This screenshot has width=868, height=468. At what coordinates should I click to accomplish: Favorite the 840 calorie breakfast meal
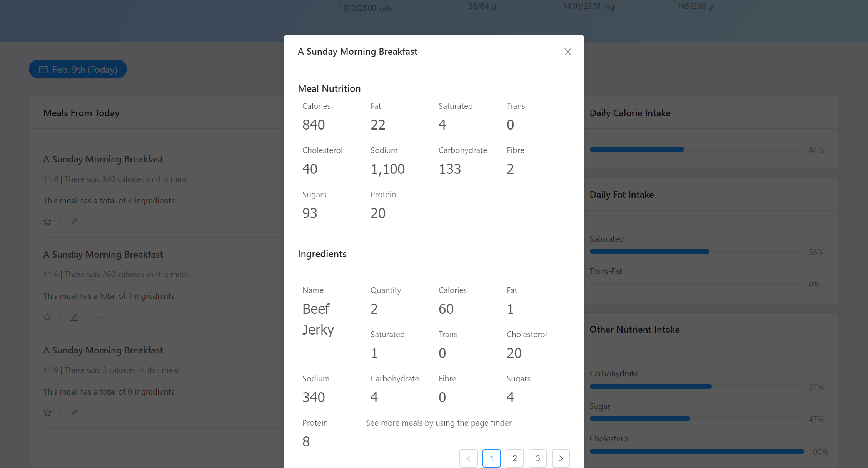[48, 222]
